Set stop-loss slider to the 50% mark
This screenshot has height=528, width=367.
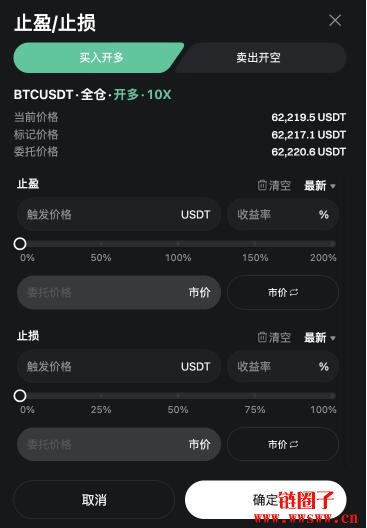(x=178, y=395)
